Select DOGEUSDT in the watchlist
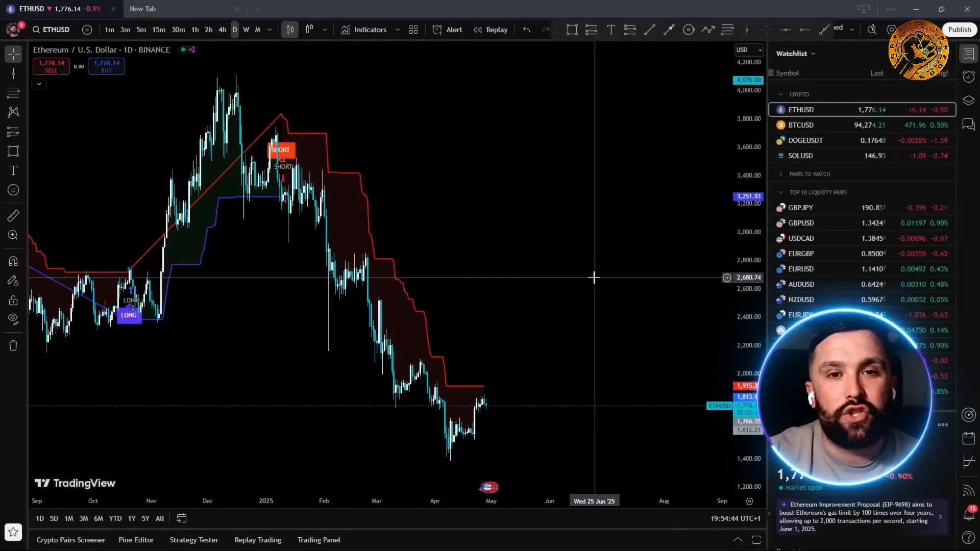This screenshot has height=551, width=980. point(862,140)
